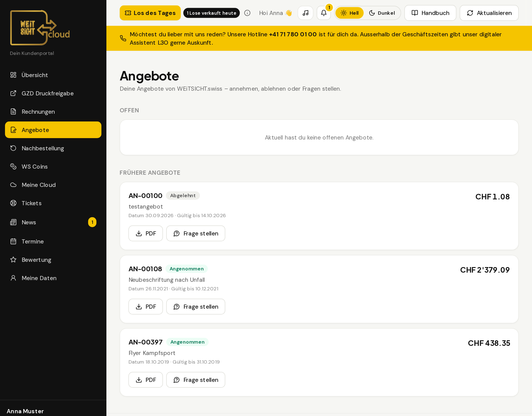Click the Übersicht dashboard icon
Screen dimensions: 532x416
13,75
